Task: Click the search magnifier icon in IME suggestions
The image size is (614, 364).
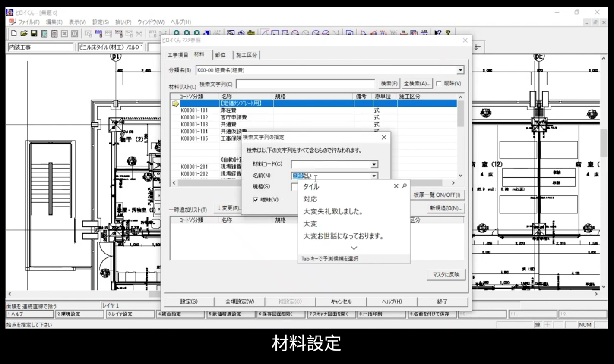Action: 404,186
